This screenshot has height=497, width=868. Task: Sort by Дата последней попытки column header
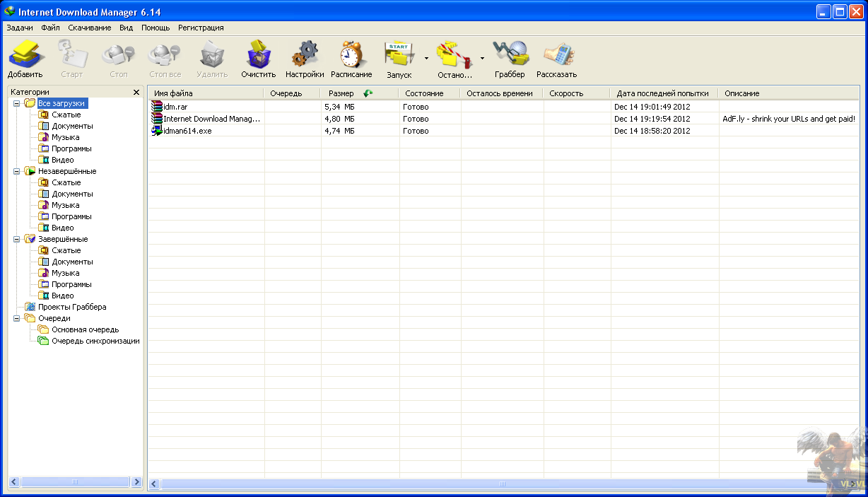(664, 93)
